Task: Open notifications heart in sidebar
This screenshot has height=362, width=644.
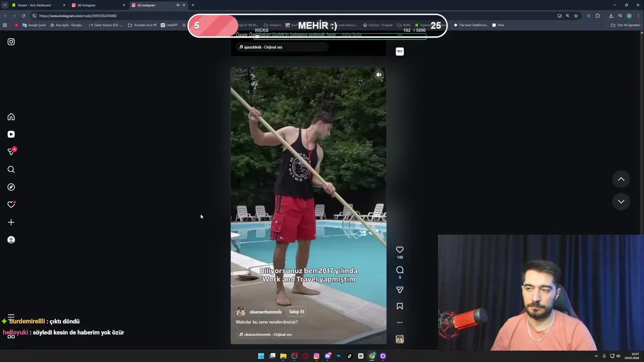Action: [11, 205]
